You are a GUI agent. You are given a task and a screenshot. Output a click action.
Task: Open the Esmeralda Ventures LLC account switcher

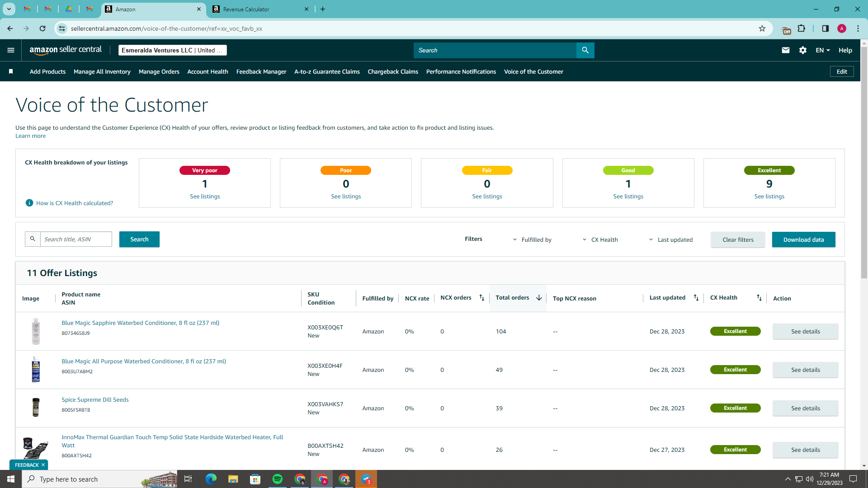click(x=172, y=50)
